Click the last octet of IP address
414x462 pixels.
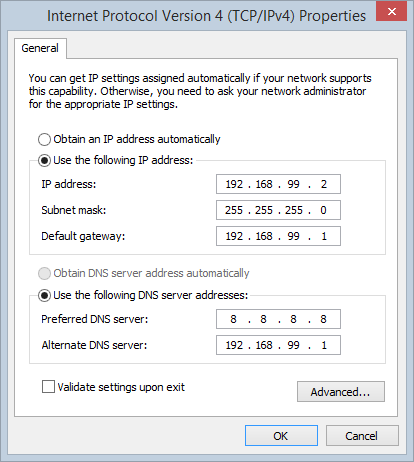(324, 184)
